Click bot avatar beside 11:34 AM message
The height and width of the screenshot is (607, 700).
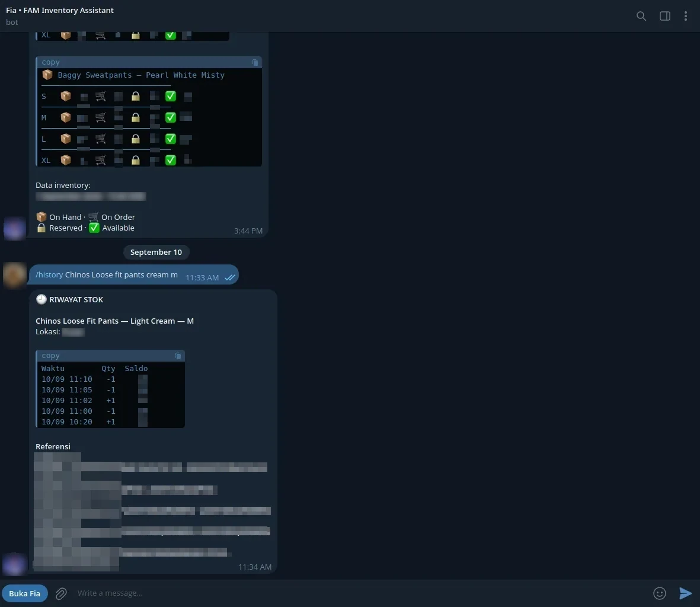pos(14,564)
